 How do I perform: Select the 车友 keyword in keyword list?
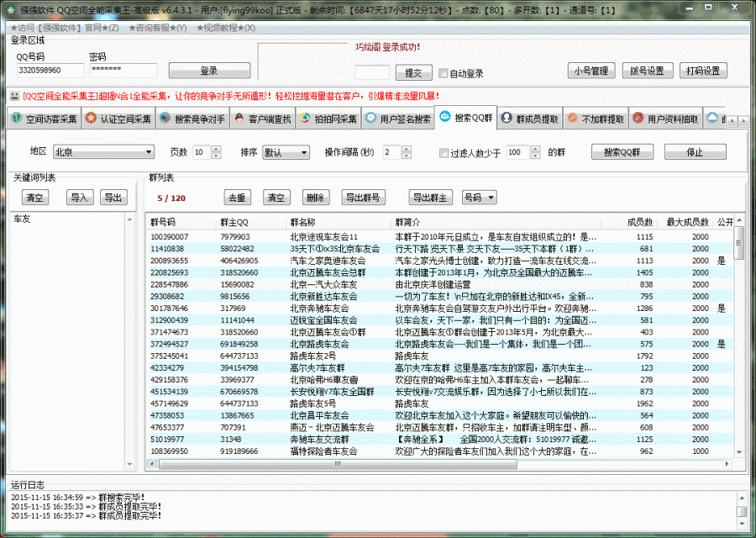pos(22,219)
